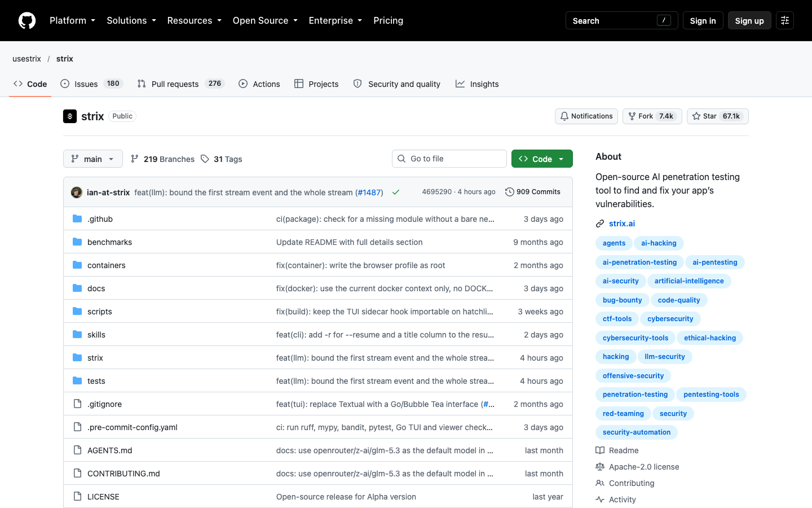Go to the Projects tab
Viewport: 812px width, 508px height.
316,84
